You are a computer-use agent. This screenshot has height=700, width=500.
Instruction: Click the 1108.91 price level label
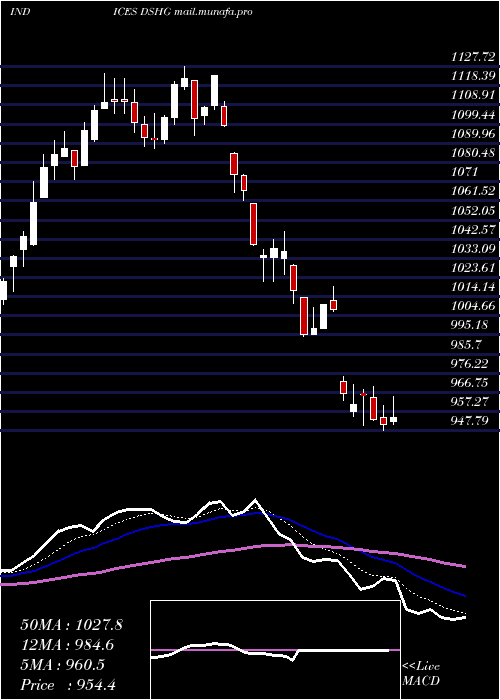click(473, 95)
